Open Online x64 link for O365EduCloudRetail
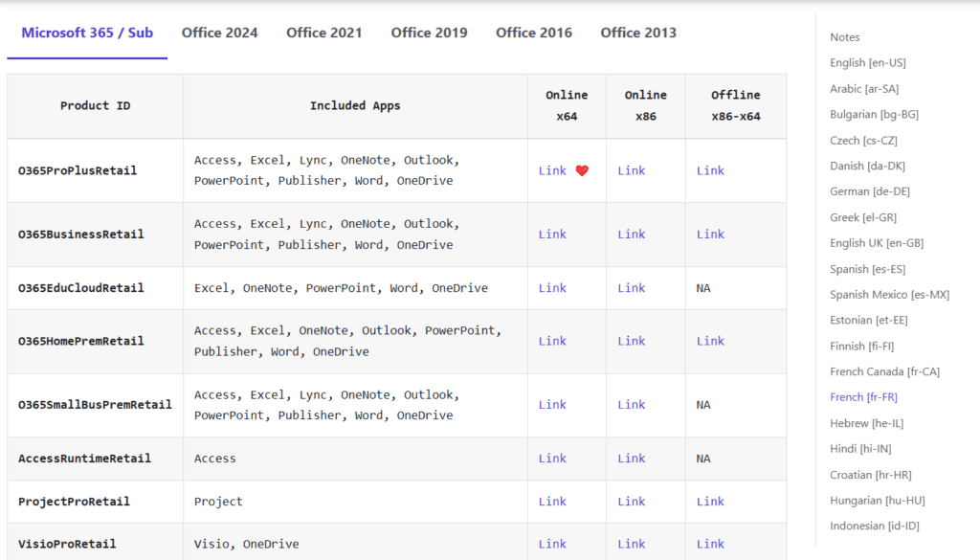 point(552,288)
